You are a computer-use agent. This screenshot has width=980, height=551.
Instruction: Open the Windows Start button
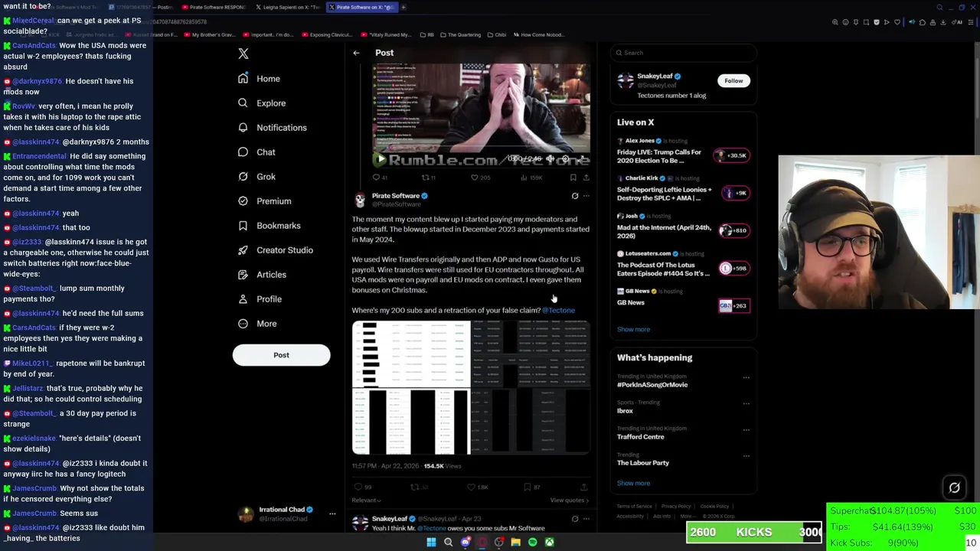coord(431,543)
